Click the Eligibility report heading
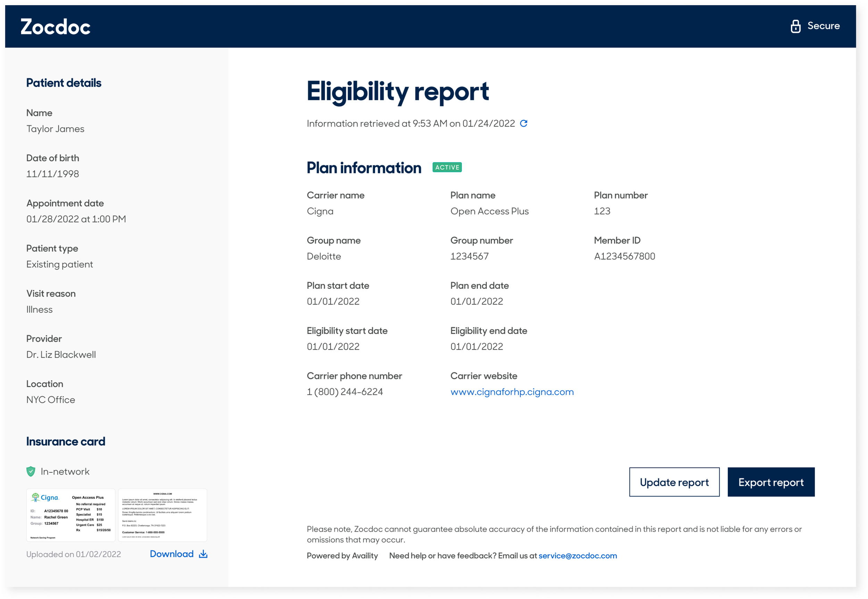Viewport: 868px width, 599px height. (398, 91)
